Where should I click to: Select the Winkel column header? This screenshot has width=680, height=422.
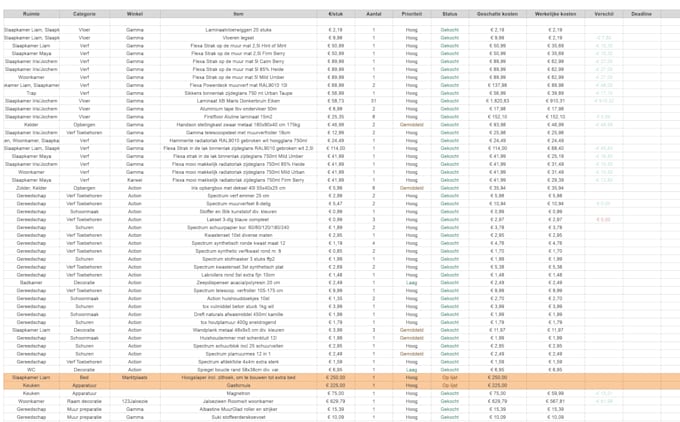(x=135, y=14)
